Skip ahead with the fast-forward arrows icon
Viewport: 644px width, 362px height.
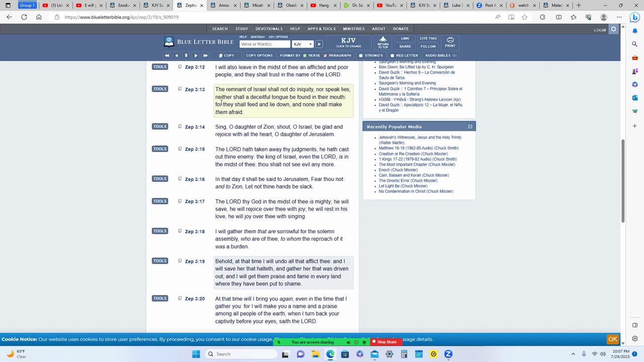(x=205, y=55)
